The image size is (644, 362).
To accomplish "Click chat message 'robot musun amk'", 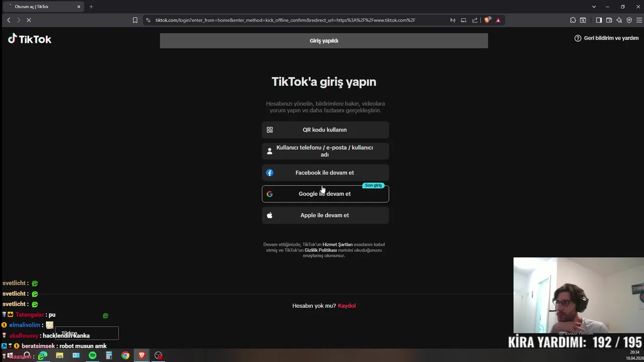I will pyautogui.click(x=83, y=346).
